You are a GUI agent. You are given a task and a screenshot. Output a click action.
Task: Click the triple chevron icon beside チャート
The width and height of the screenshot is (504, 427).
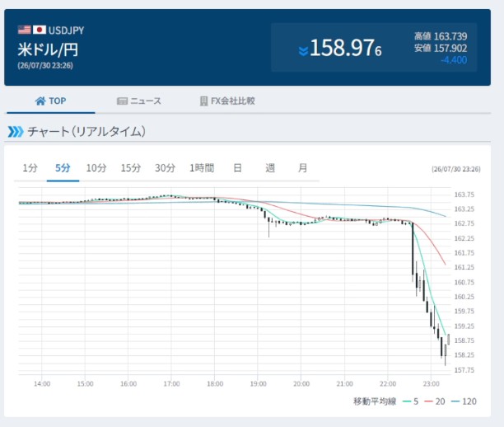[16, 132]
